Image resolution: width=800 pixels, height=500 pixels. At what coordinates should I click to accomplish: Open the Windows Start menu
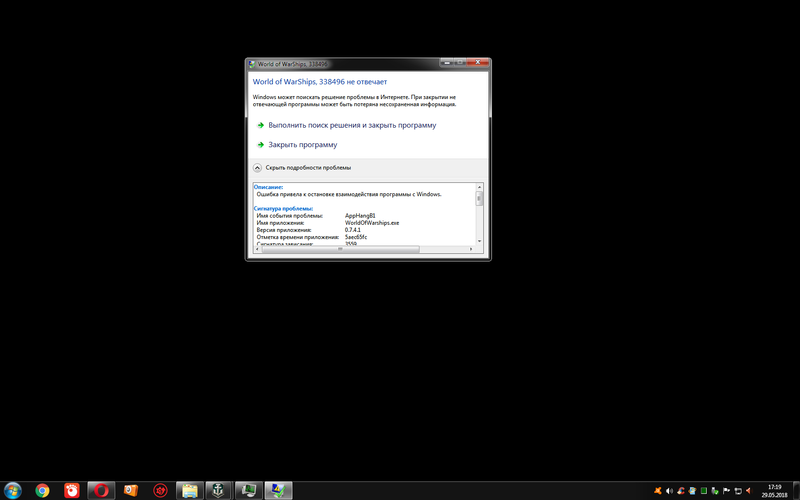point(12,491)
